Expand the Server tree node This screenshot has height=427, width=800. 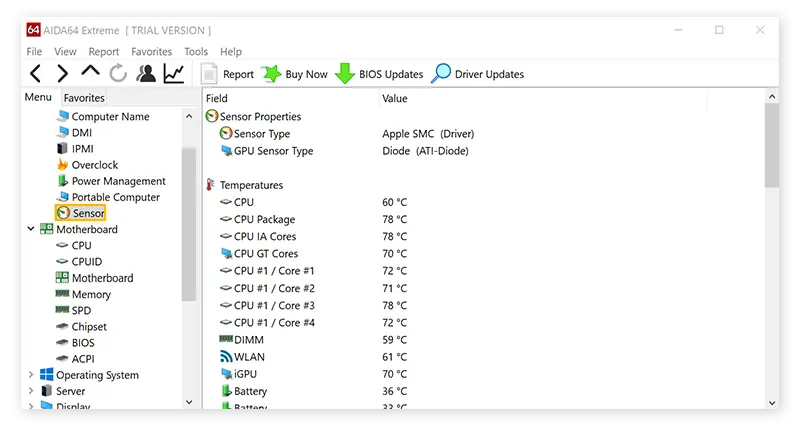[31, 391]
